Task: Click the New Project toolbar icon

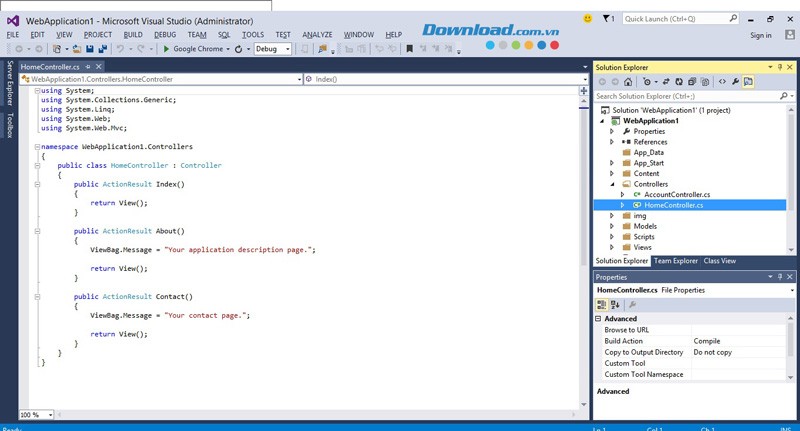Action: 57,49
